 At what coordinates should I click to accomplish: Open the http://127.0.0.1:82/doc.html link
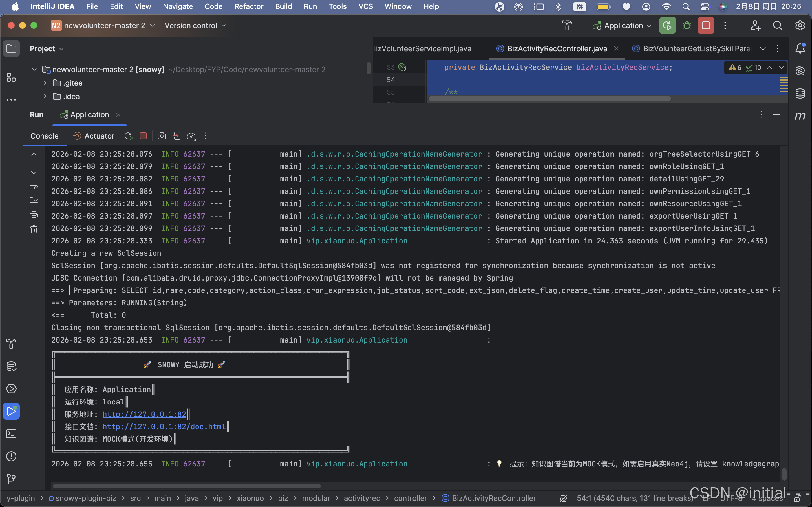pyautogui.click(x=164, y=426)
